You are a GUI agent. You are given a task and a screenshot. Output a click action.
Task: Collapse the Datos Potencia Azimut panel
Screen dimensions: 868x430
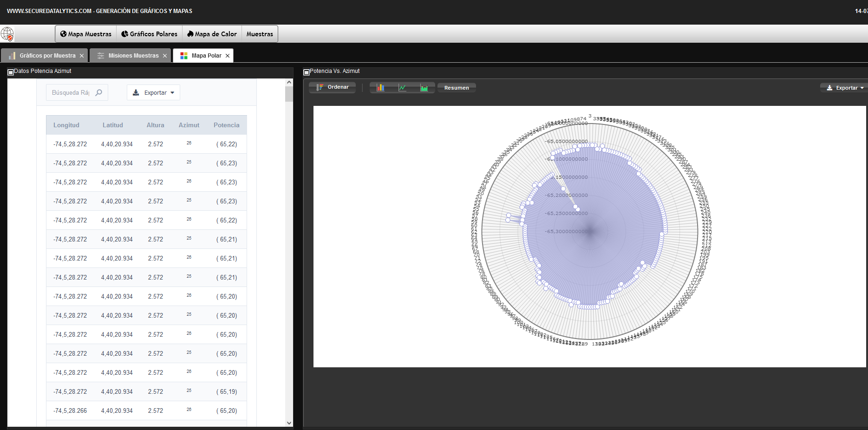(x=11, y=72)
